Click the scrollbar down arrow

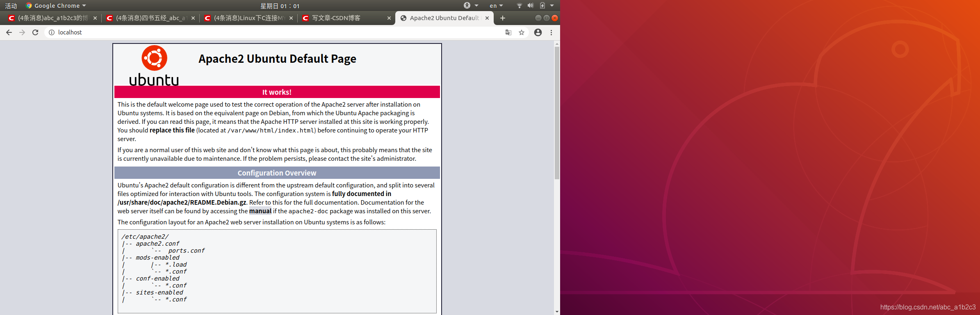(557, 312)
